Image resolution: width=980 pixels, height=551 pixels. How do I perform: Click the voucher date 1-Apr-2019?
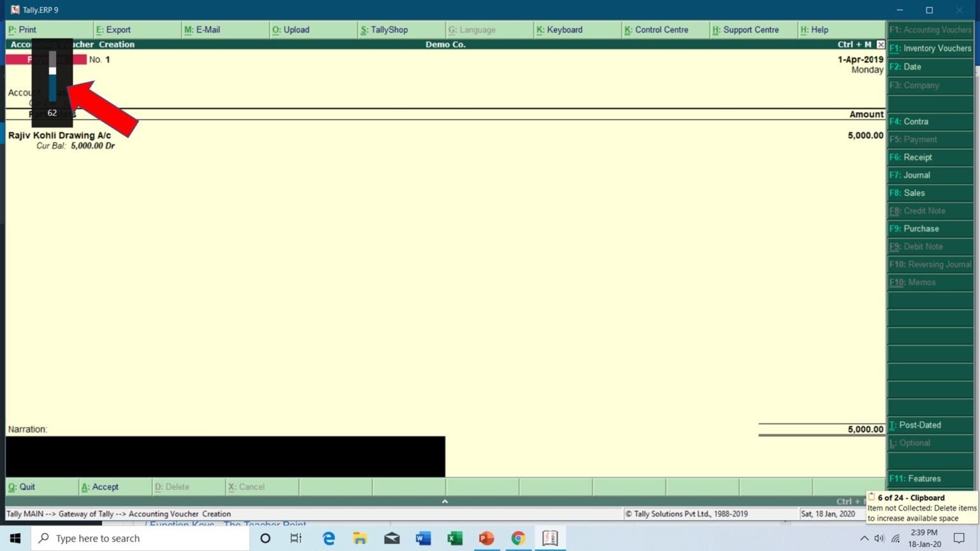click(x=860, y=59)
